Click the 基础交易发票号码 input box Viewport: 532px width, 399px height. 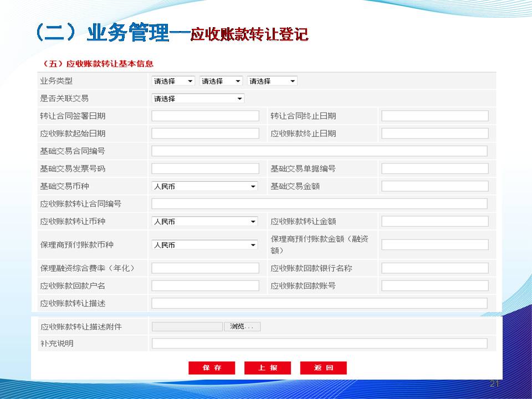click(x=205, y=168)
